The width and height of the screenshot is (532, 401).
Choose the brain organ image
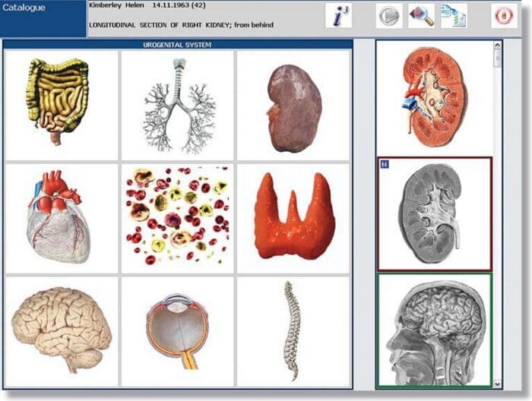click(x=61, y=330)
